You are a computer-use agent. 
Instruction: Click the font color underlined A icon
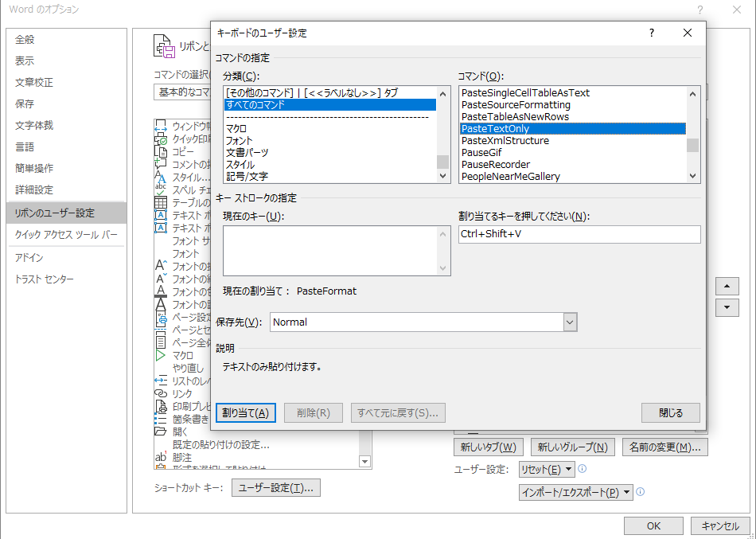[x=161, y=291]
